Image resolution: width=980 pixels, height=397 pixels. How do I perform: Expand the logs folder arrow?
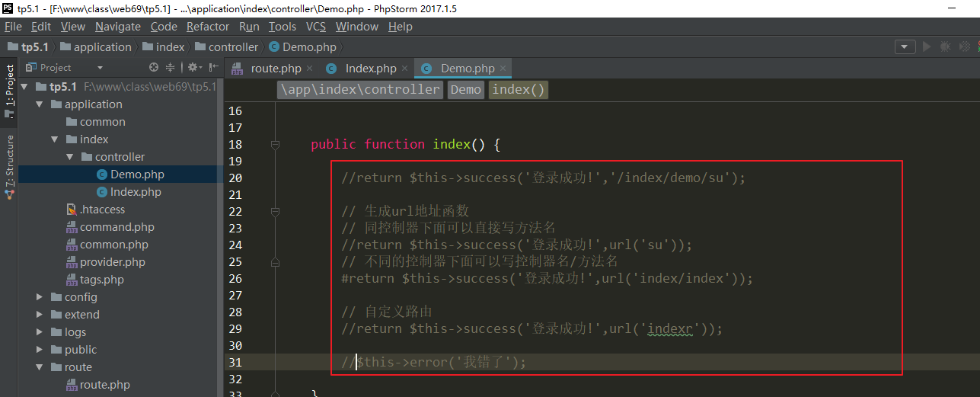tap(39, 332)
